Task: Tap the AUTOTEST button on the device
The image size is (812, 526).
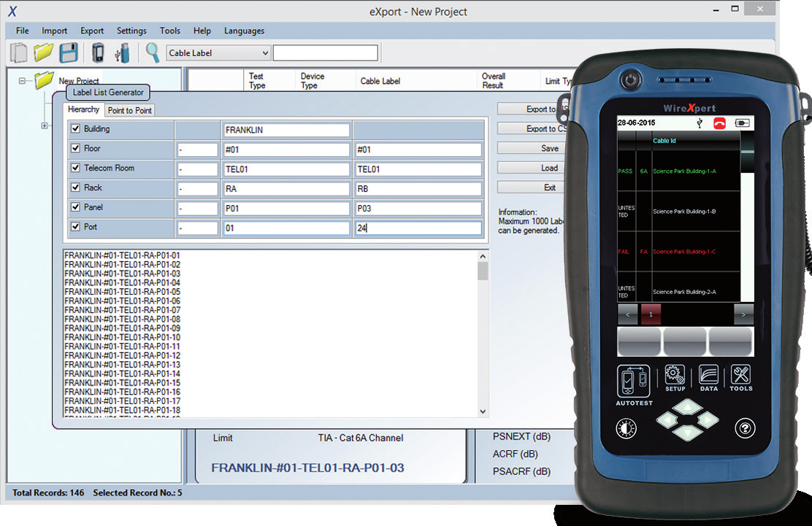Action: point(634,385)
